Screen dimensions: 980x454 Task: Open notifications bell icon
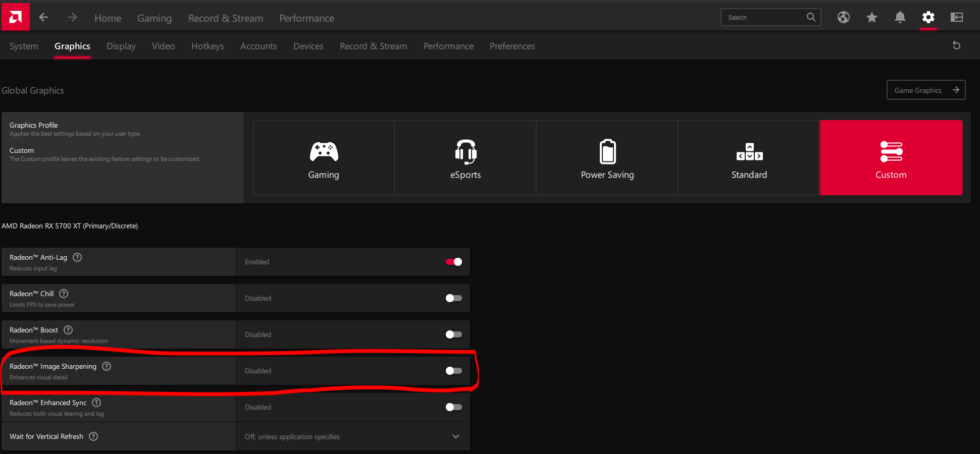[900, 17]
